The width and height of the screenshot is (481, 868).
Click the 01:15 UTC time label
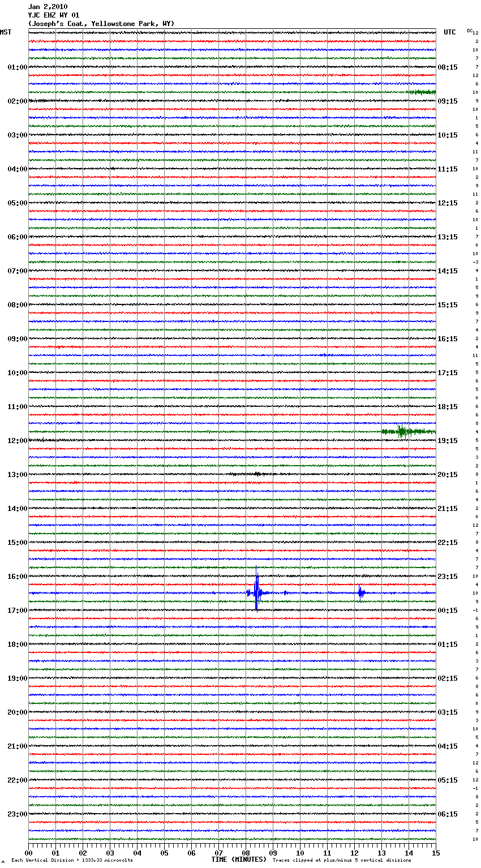point(448,644)
